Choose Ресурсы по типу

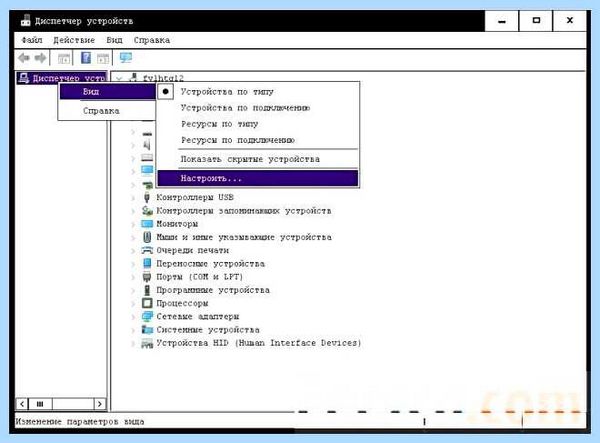click(258, 124)
